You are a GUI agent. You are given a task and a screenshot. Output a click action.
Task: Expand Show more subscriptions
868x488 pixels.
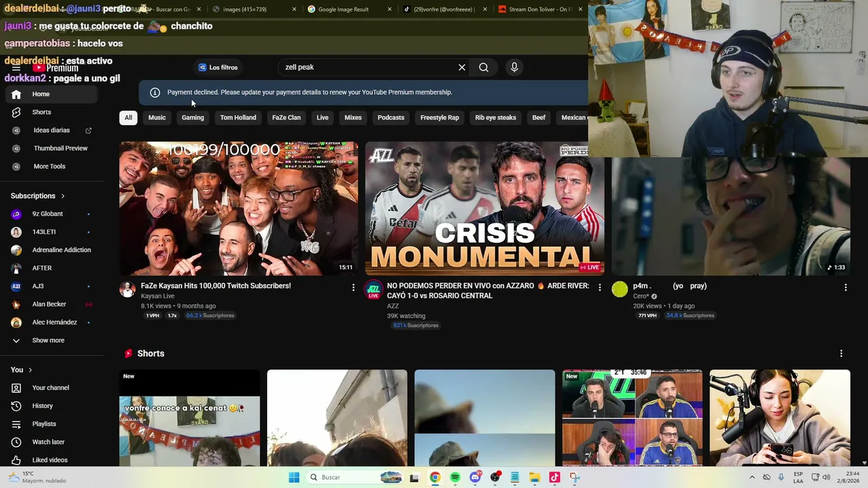(52, 340)
